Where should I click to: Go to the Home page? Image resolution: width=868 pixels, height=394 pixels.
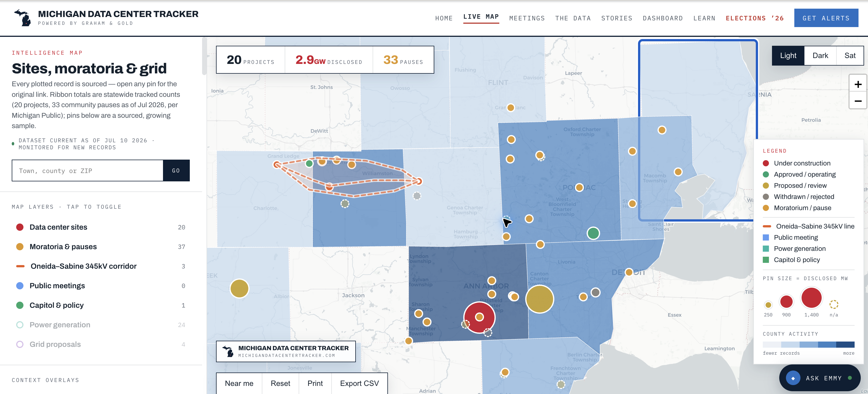click(x=444, y=18)
